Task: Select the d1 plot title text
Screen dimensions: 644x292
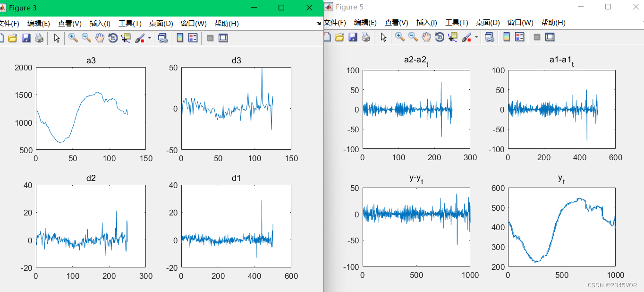Action: (236, 178)
